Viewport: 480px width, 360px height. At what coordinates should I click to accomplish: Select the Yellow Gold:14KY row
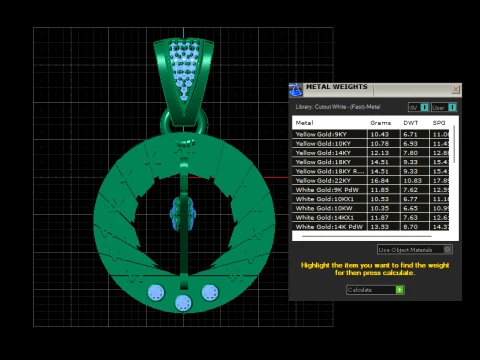[371, 153]
